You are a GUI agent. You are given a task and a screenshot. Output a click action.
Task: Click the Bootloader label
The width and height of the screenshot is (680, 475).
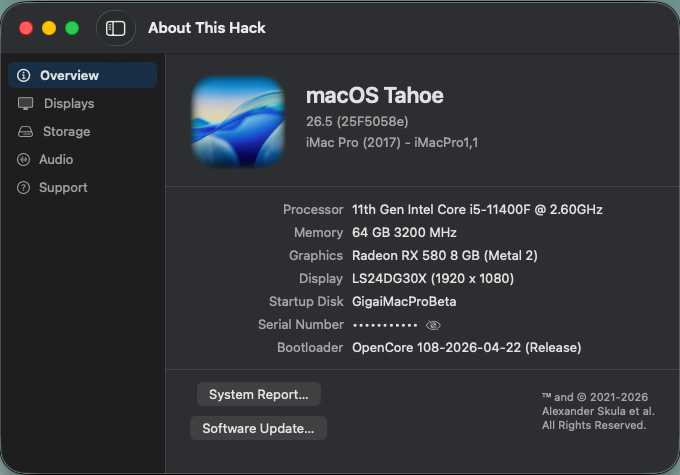[310, 347]
